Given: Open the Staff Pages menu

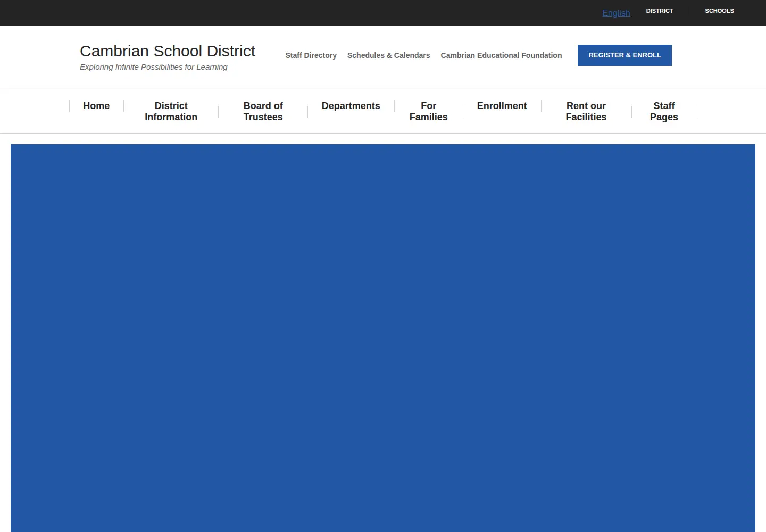Looking at the screenshot, I should [x=664, y=111].
